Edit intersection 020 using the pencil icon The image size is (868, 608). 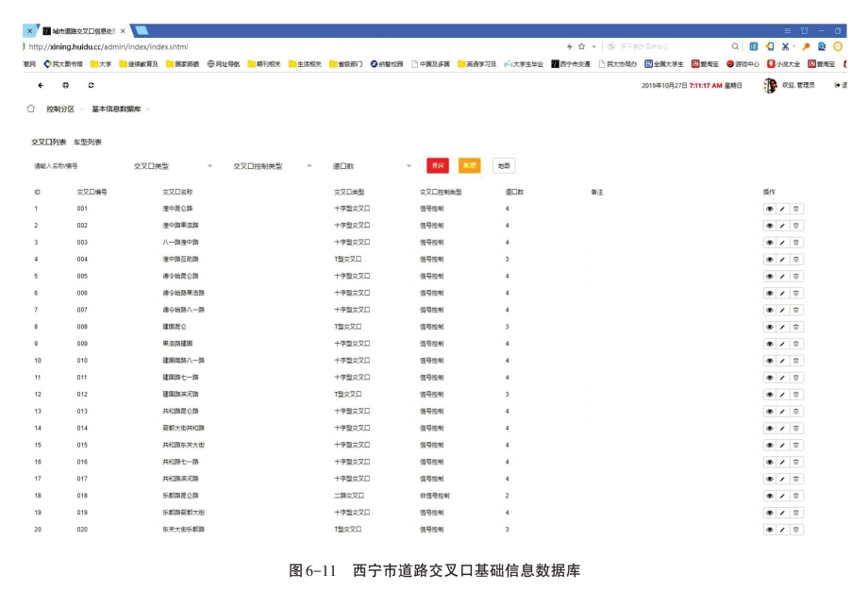782,530
